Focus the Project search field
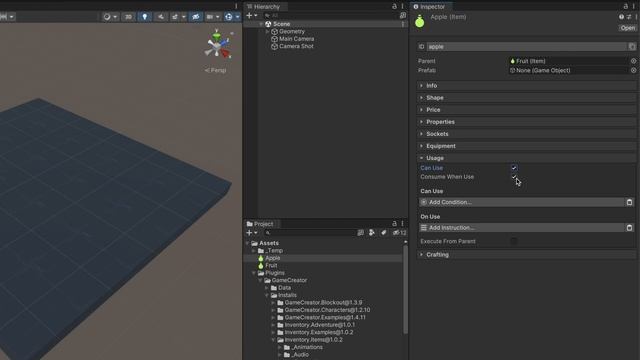This screenshot has width=640, height=360. (309, 233)
